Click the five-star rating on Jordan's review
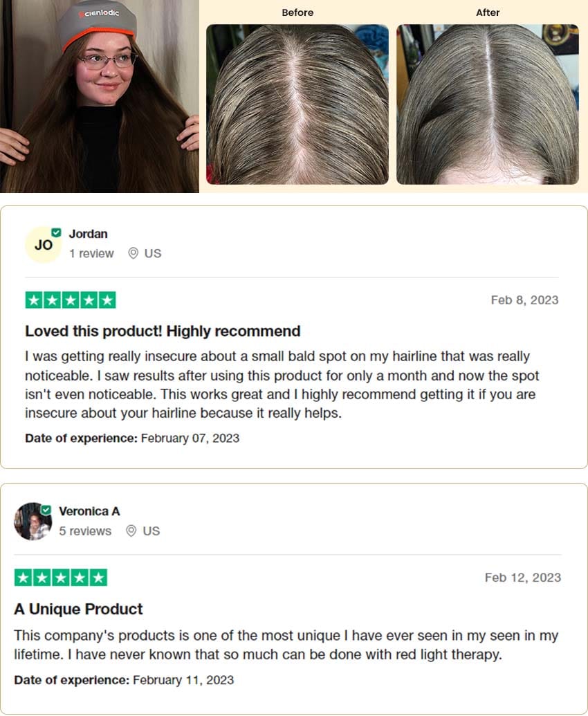 click(x=71, y=300)
